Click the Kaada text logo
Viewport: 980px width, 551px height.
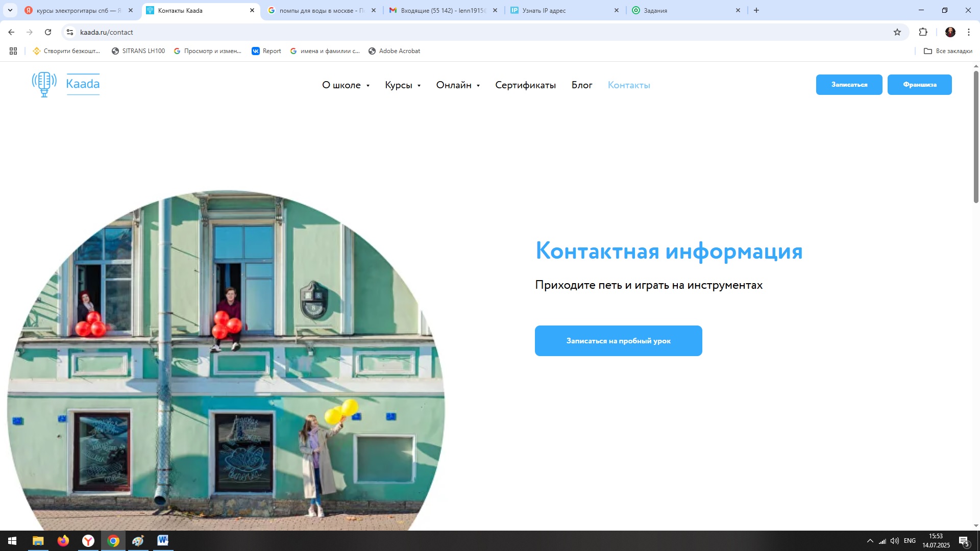[x=83, y=84]
